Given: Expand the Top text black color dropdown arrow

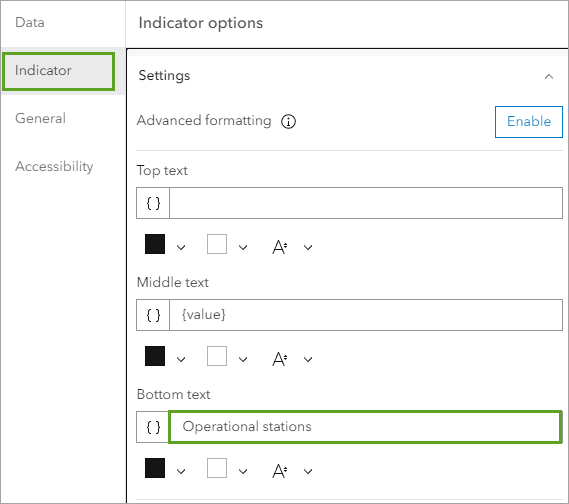Looking at the screenshot, I should [x=181, y=247].
